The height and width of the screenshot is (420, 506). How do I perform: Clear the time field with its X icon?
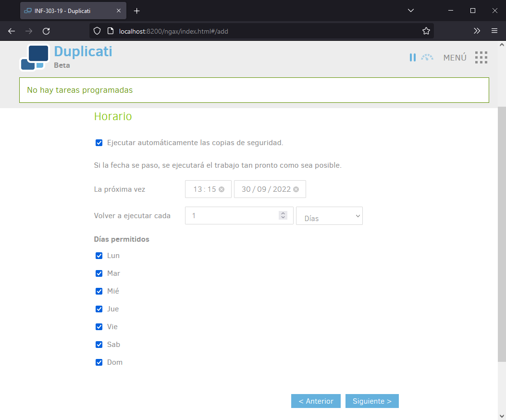click(x=222, y=189)
